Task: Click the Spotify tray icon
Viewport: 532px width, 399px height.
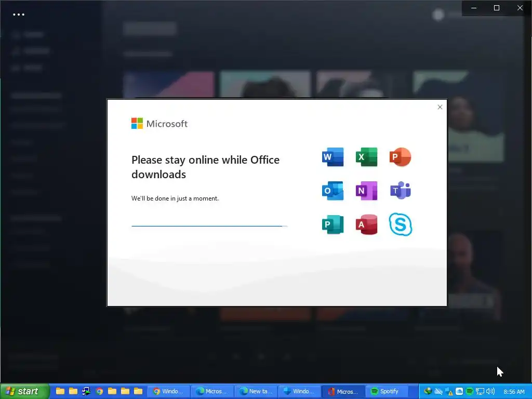Action: coord(469,391)
